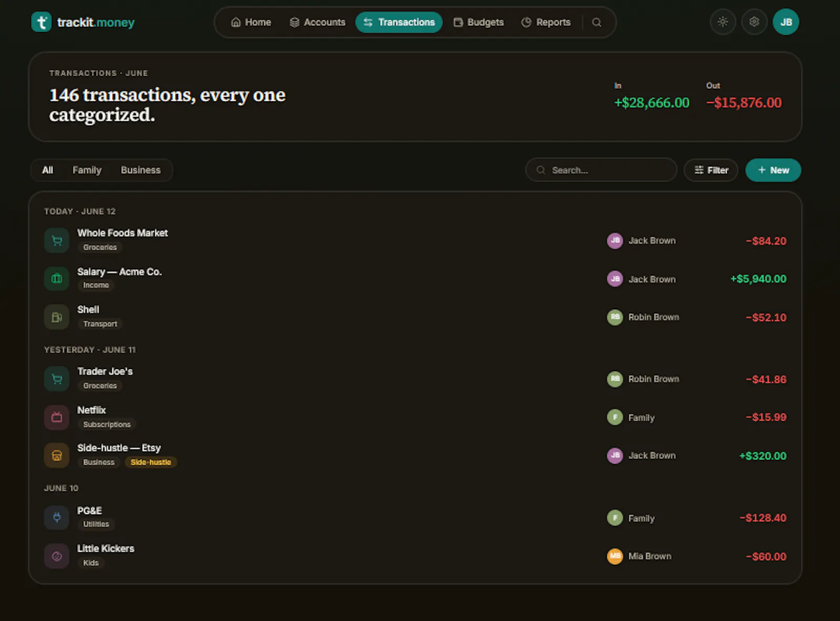Click Family avatar on Netflix row
840x621 pixels.
[x=615, y=417]
